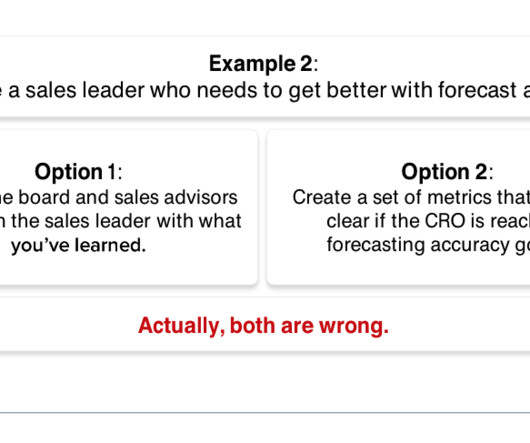The width and height of the screenshot is (530, 443).
Task: Select the Option 2 card
Action: [x=399, y=207]
